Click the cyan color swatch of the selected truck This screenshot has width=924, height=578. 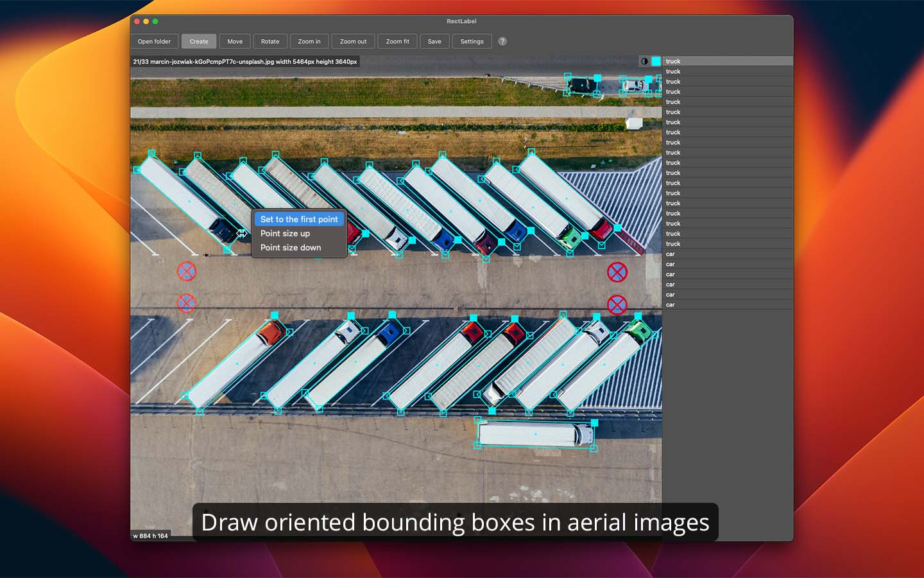(x=656, y=61)
